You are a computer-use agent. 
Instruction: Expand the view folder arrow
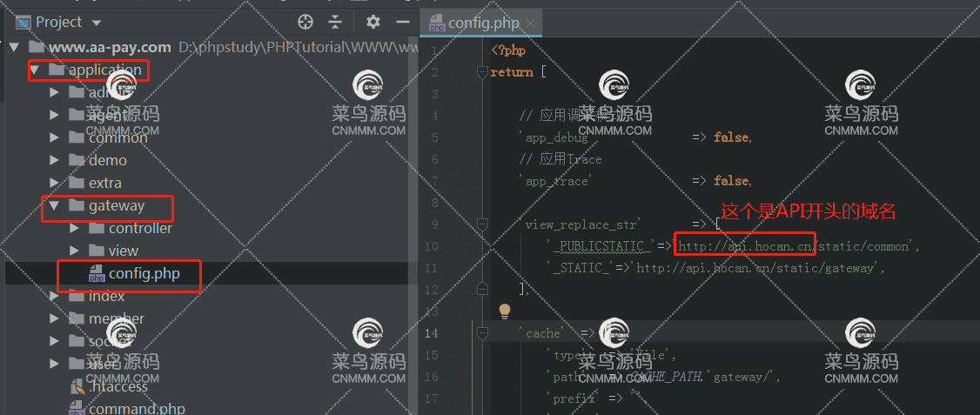(x=74, y=251)
